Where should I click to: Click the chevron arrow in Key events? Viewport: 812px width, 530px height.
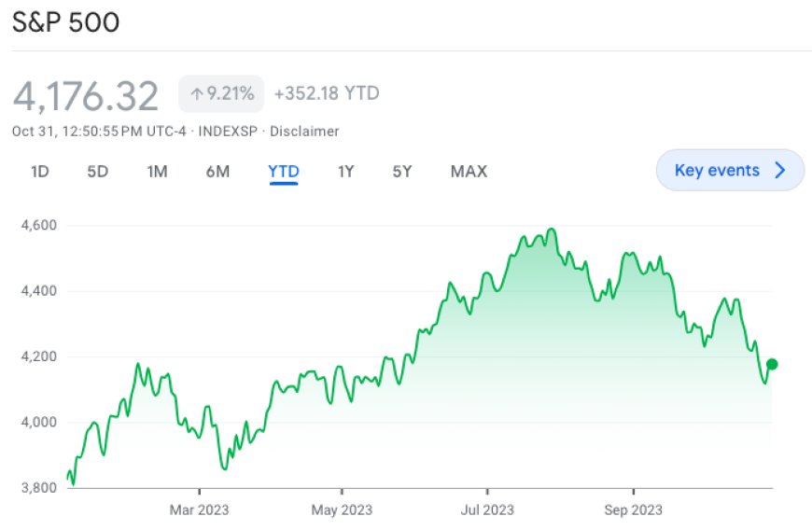tap(780, 170)
